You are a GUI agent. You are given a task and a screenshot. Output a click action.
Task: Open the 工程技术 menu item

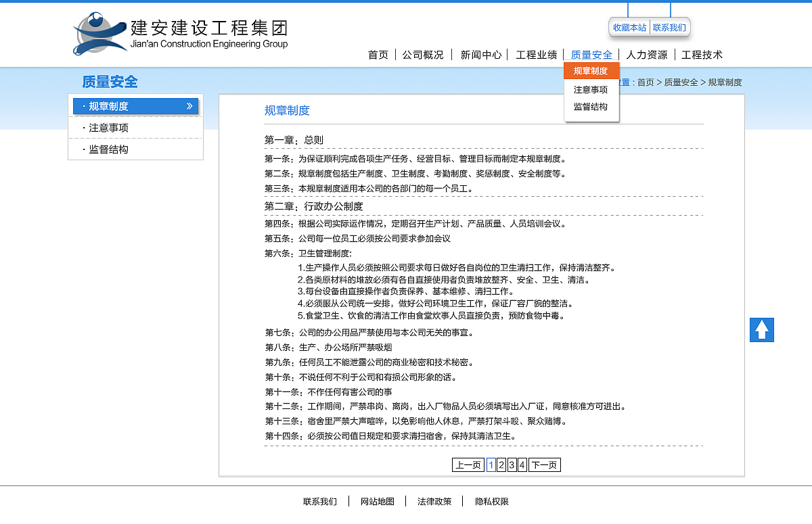coord(702,55)
